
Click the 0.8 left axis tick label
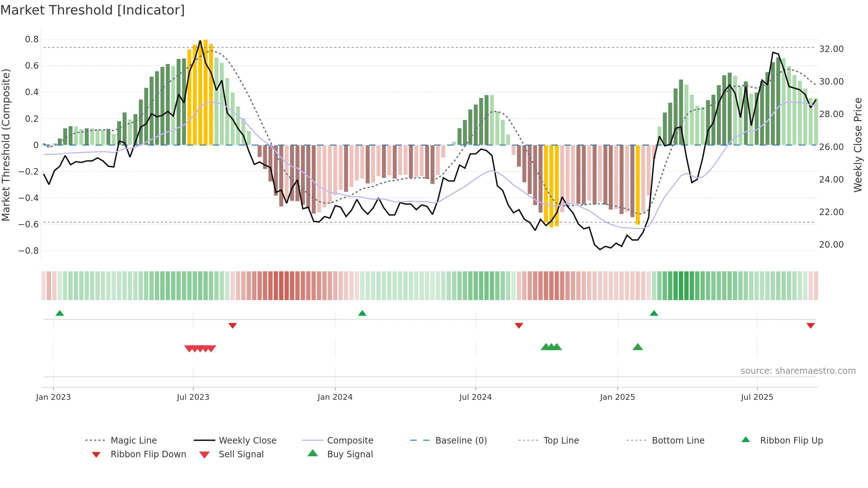[x=32, y=39]
